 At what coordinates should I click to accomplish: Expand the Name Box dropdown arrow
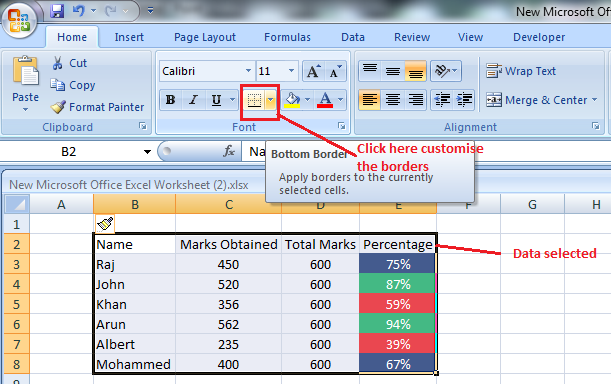147,152
